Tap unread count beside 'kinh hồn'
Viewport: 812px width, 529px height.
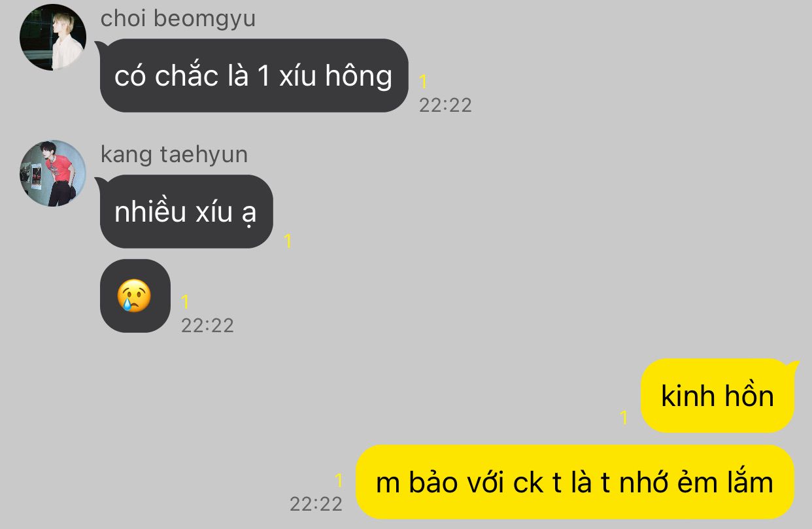[624, 418]
